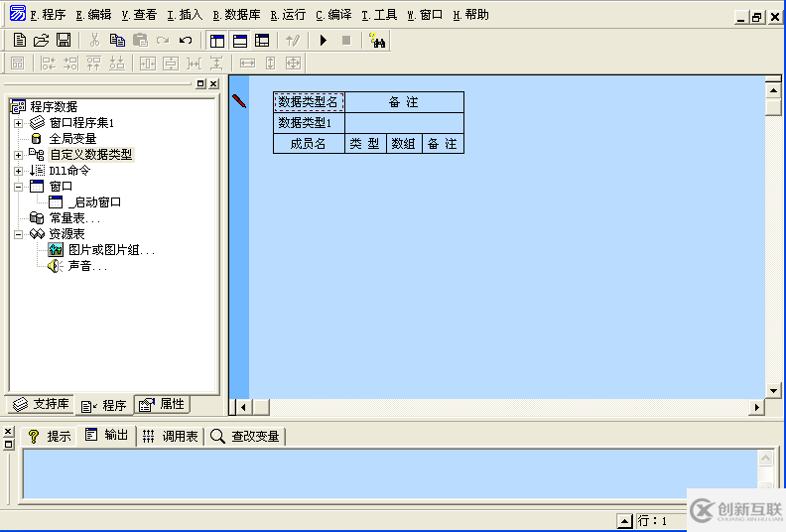Click the grayed pencil-with-arrow toolbar icon
This screenshot has width=786, height=532.
(293, 40)
